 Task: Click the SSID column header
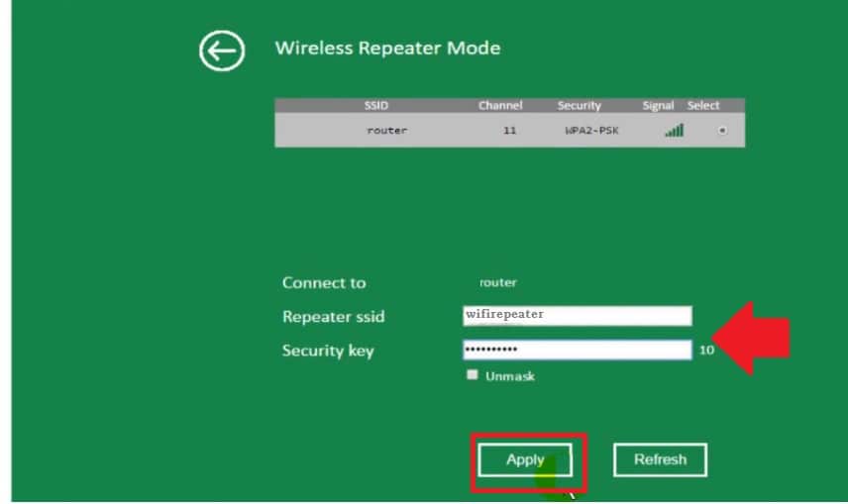(376, 106)
